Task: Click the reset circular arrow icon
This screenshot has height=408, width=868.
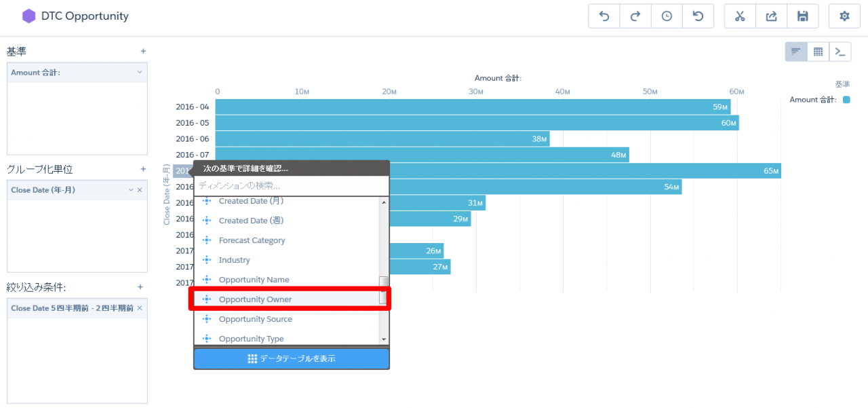Action: (698, 16)
